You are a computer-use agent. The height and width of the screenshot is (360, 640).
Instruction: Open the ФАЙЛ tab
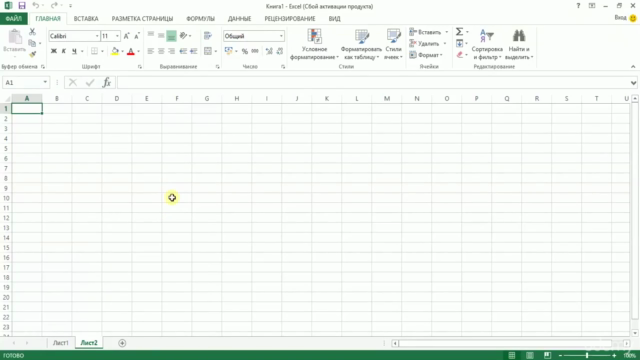(13, 18)
